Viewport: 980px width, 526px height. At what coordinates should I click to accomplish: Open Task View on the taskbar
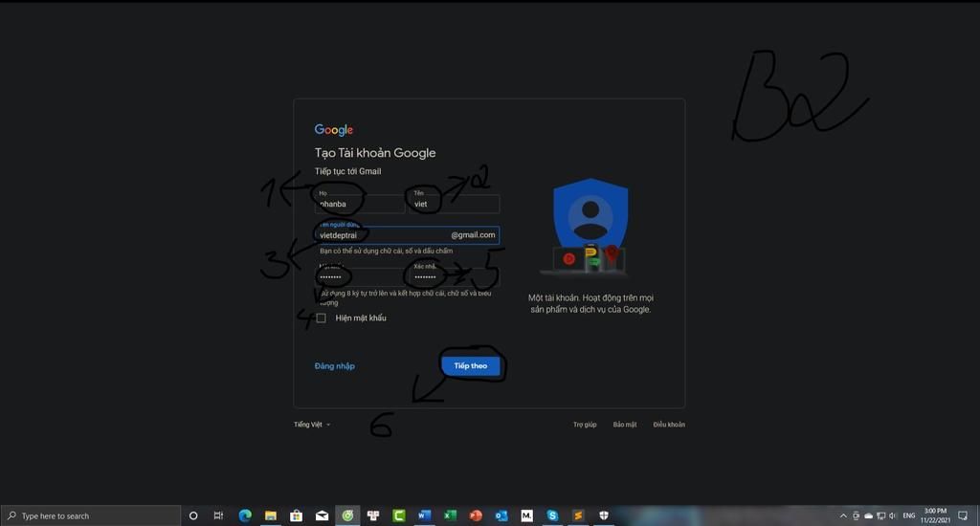pos(218,515)
